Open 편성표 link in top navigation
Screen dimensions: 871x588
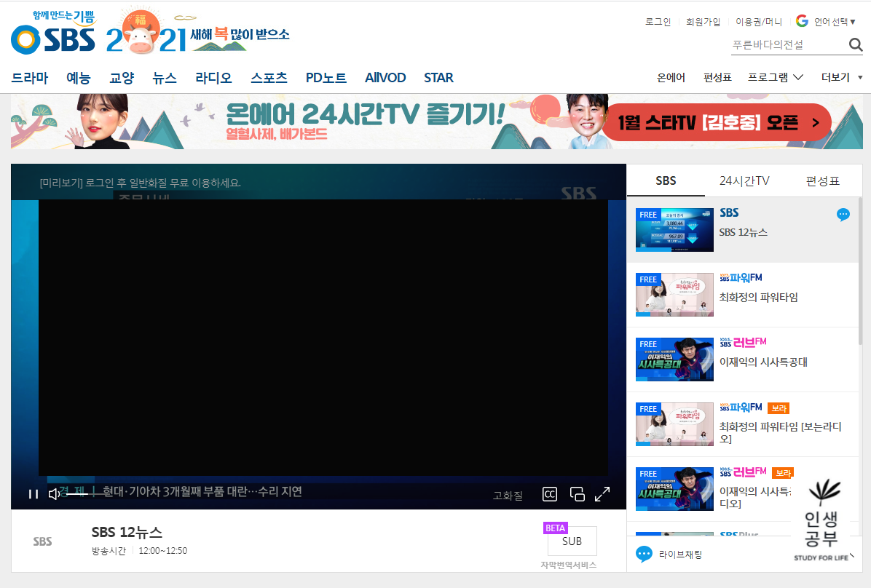coord(717,77)
